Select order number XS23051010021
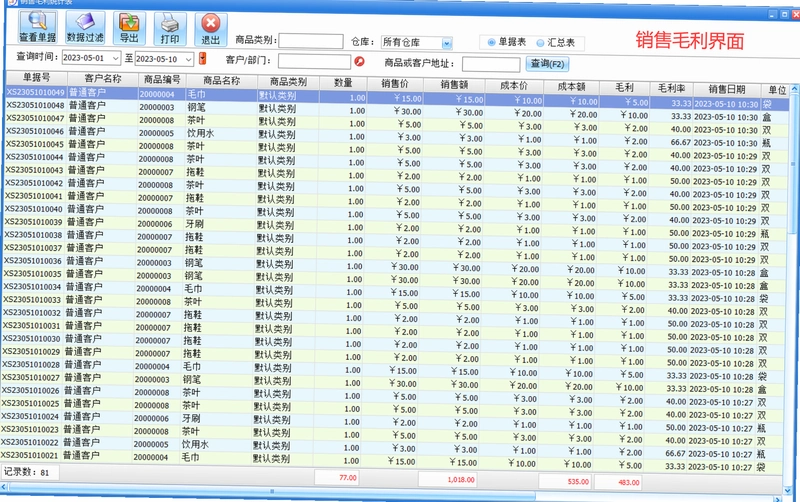Viewport: 800px width, 502px height. (30, 455)
